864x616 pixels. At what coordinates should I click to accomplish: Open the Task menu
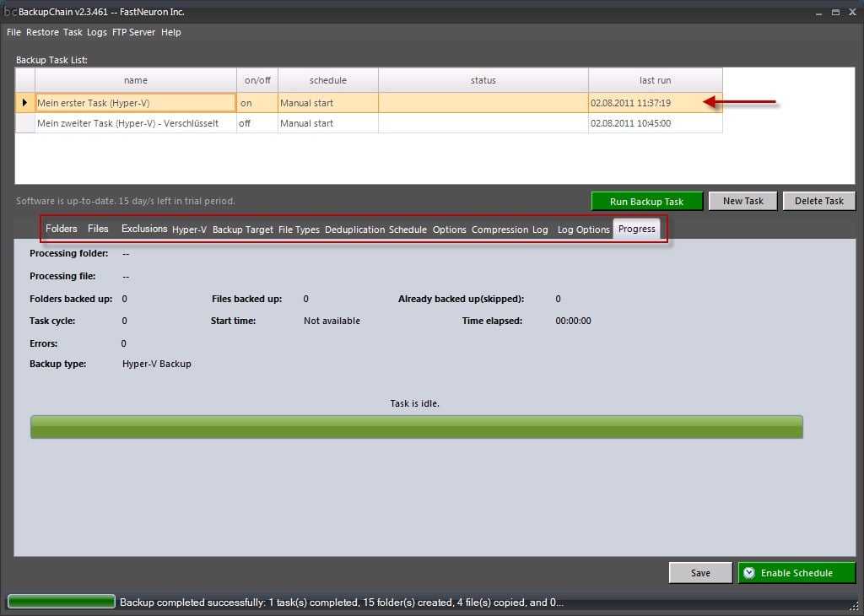pos(73,32)
